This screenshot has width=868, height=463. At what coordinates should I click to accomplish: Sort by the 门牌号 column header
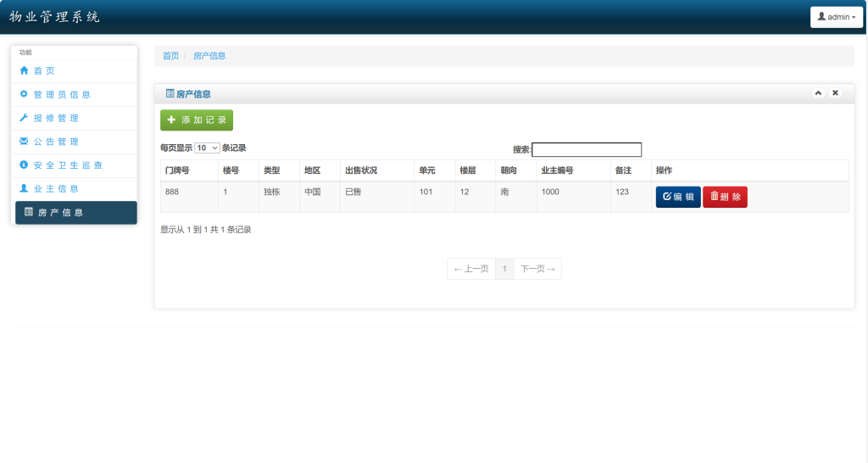click(x=189, y=170)
